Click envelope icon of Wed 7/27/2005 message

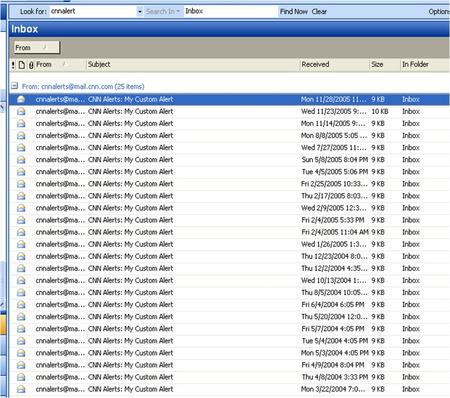(x=21, y=148)
